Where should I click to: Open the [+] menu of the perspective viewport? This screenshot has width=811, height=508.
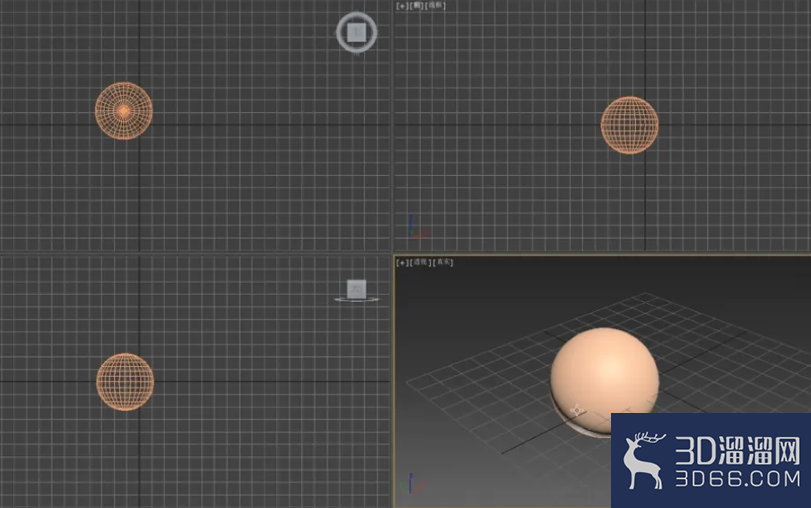402,262
